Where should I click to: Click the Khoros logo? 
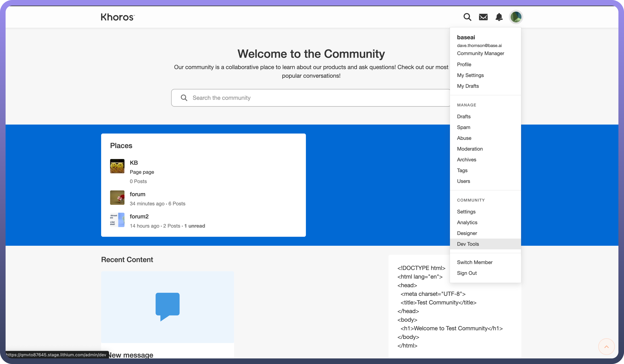tap(118, 17)
